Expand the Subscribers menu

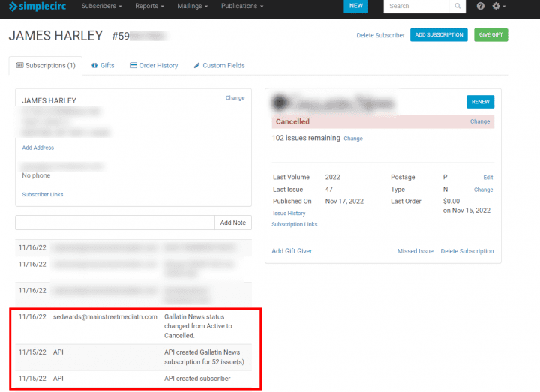[x=101, y=6]
